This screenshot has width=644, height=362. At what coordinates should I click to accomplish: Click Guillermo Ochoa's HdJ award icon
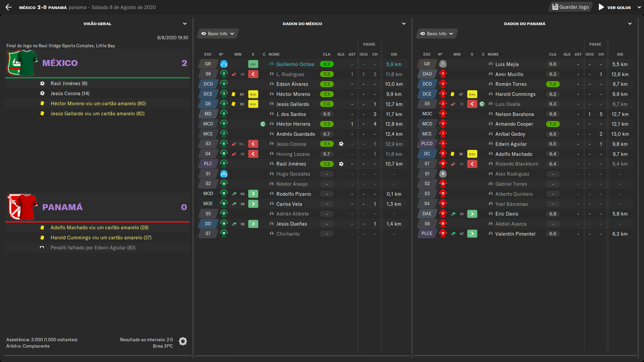click(253, 64)
